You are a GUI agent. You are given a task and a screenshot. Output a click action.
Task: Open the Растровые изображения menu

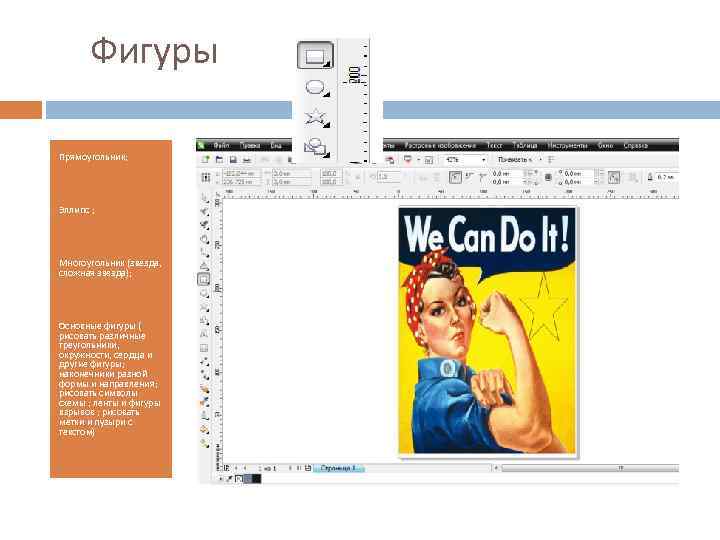coord(440,145)
